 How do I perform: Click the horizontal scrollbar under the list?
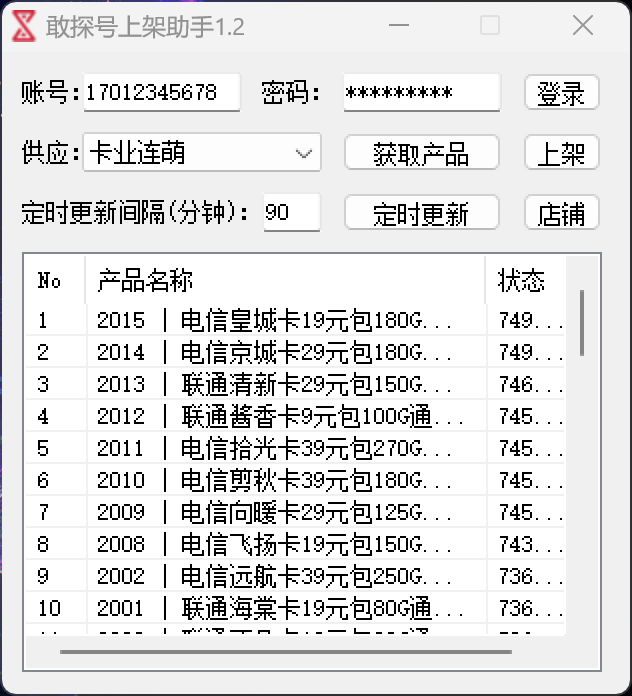[x=300, y=653]
